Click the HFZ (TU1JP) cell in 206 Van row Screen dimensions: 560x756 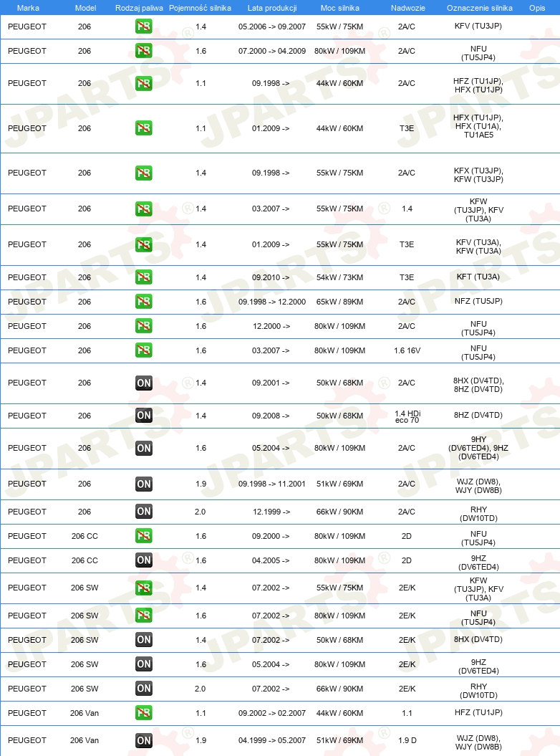(x=478, y=712)
